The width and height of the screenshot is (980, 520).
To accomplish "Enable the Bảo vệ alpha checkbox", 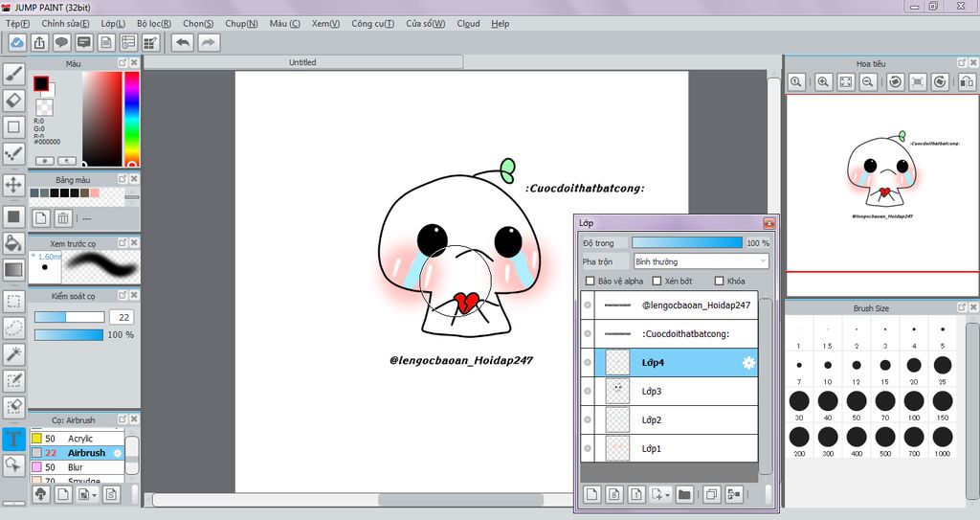I will pos(590,282).
